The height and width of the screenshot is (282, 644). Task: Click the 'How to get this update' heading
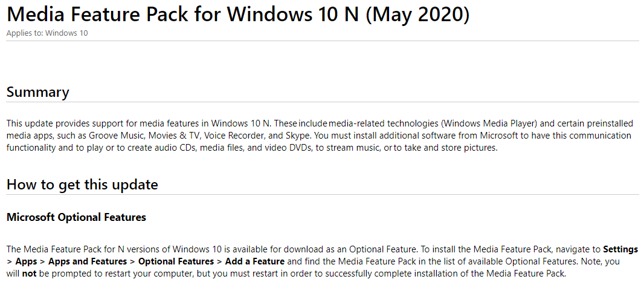[x=82, y=185]
